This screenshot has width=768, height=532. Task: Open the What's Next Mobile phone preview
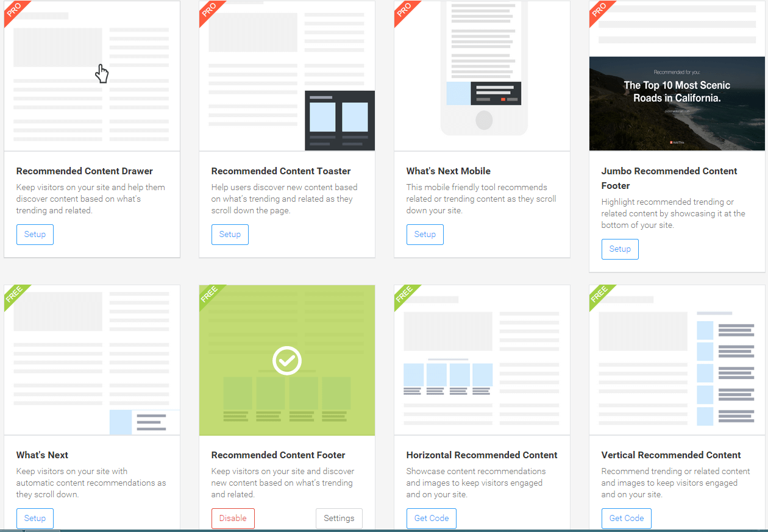[482, 76]
